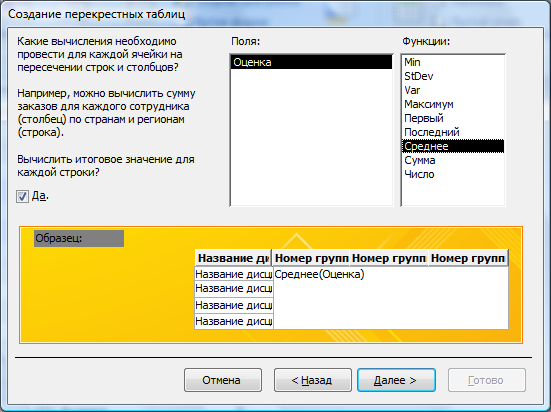Proceed with the "Далее >" button

[x=396, y=380]
